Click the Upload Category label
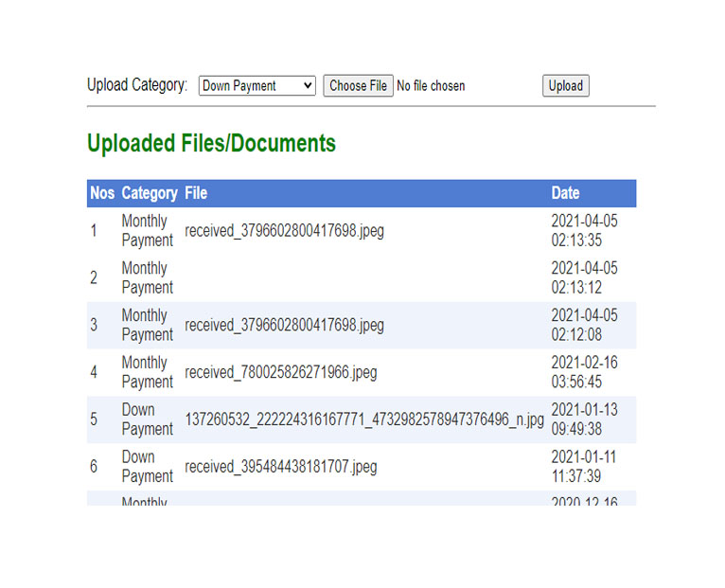The height and width of the screenshot is (588, 725). (137, 85)
